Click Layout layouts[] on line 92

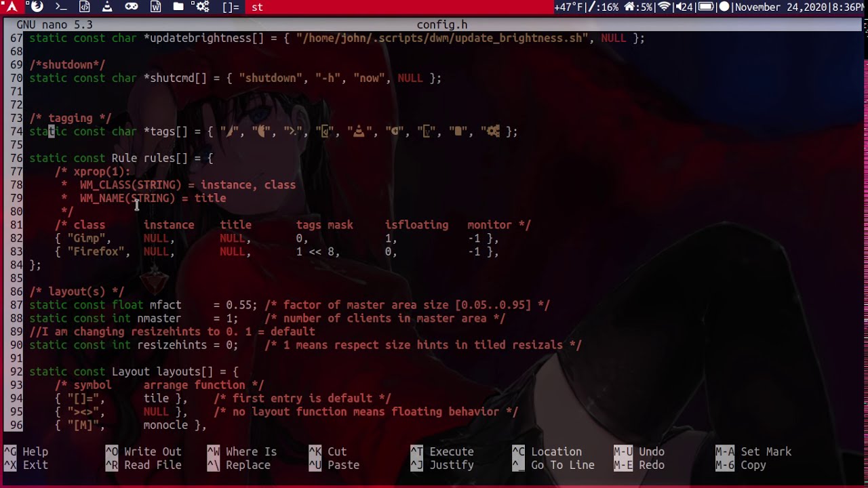pyautogui.click(x=163, y=372)
